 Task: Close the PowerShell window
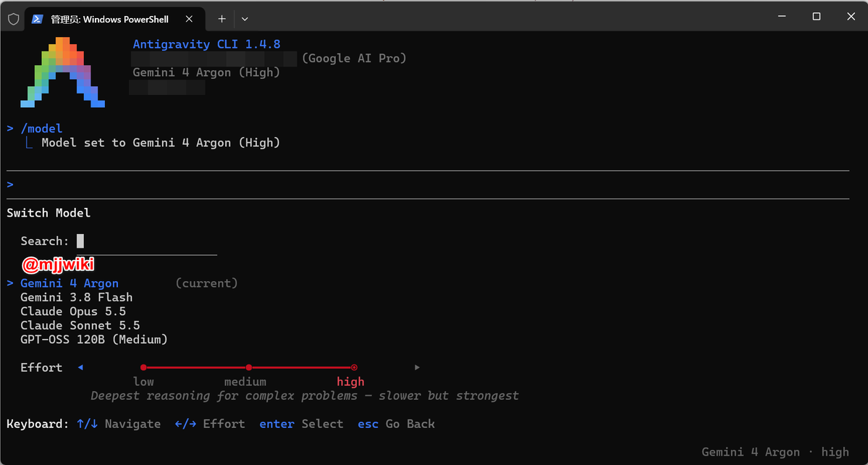point(851,17)
